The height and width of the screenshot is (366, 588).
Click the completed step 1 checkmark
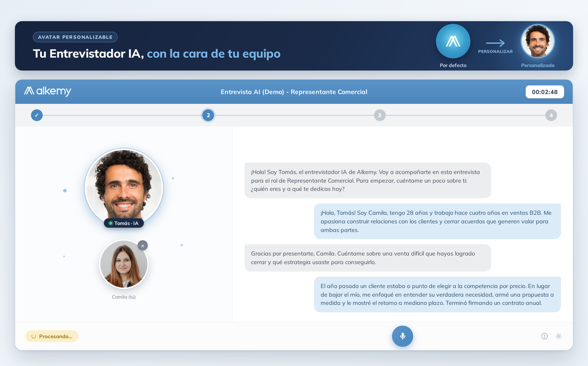pos(37,115)
